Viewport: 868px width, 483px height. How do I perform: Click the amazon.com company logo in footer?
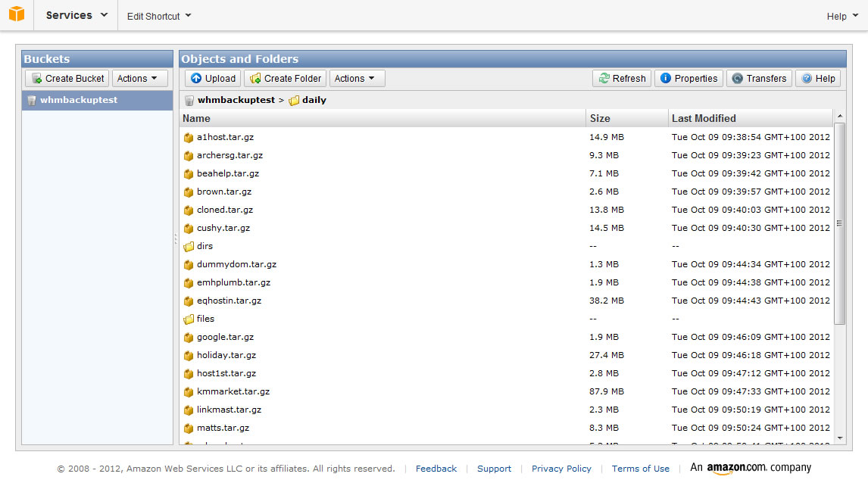(x=751, y=468)
